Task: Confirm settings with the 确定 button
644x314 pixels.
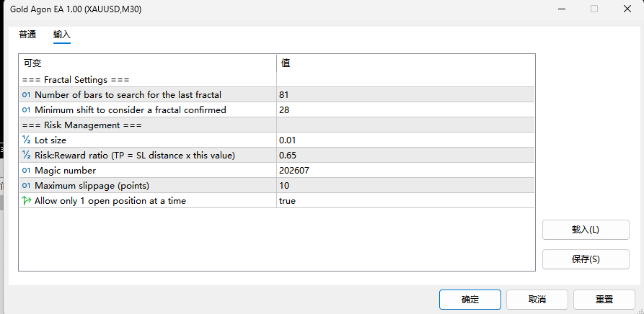Action: (x=470, y=300)
